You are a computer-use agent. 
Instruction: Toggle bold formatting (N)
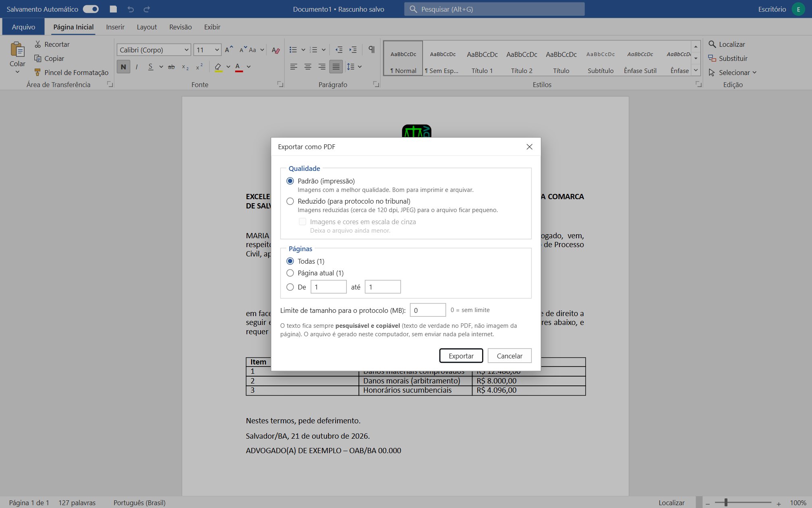[123, 67]
